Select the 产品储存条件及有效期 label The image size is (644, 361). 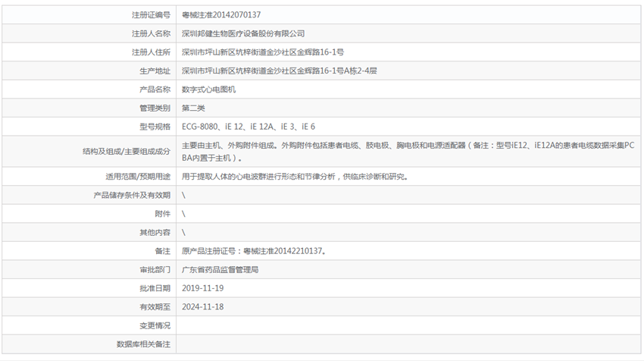click(x=132, y=196)
